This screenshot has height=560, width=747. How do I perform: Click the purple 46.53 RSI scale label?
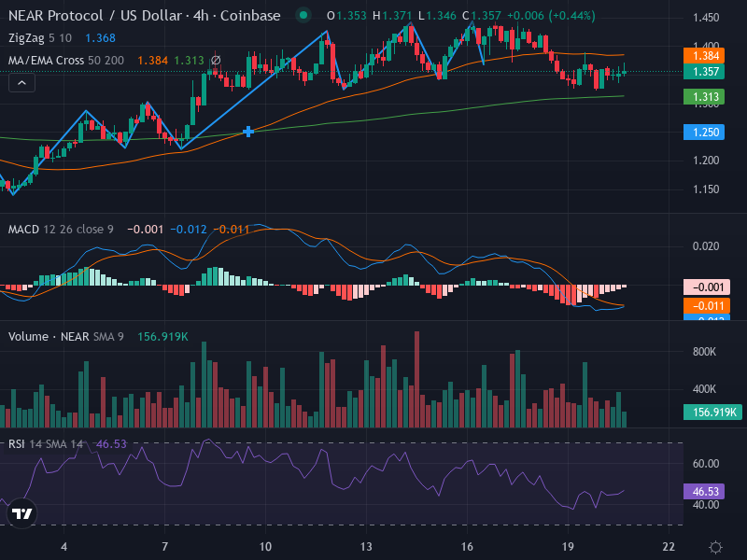coord(704,492)
